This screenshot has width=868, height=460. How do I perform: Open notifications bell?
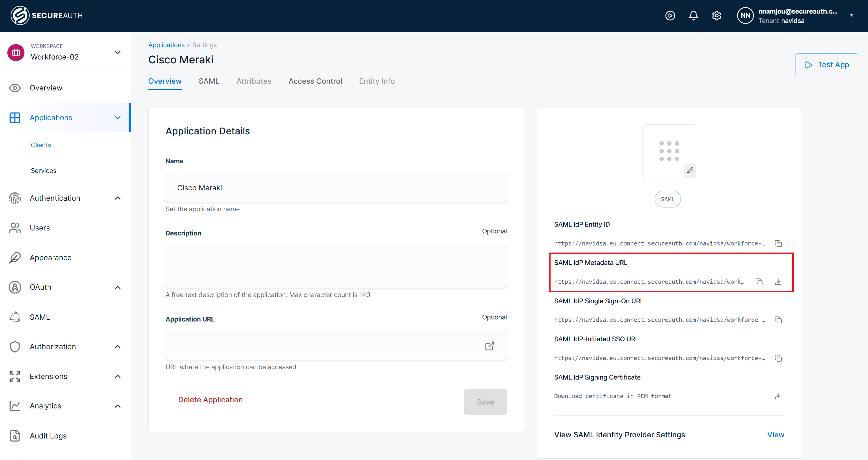click(693, 16)
